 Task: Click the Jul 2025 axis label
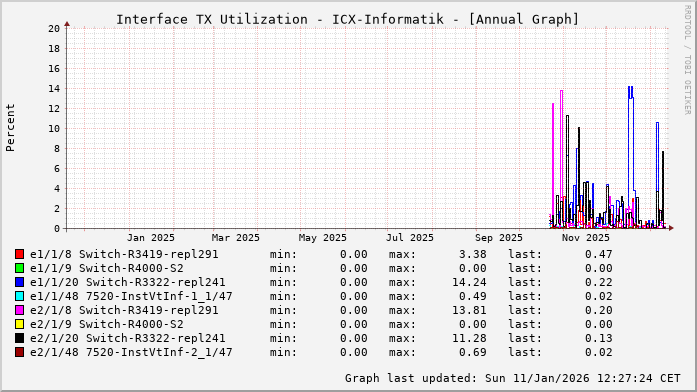tap(410, 238)
